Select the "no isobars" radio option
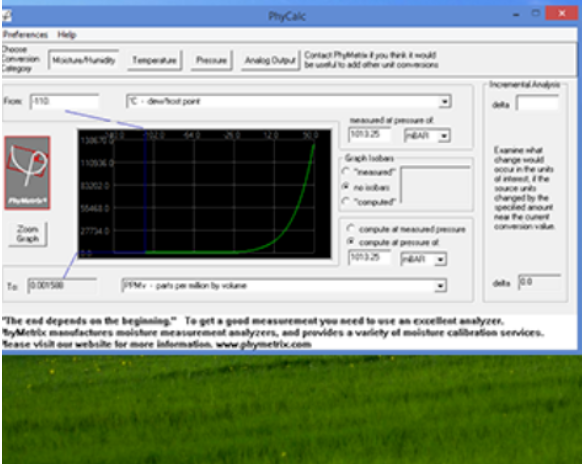This screenshot has height=464, width=582. tap(346, 186)
